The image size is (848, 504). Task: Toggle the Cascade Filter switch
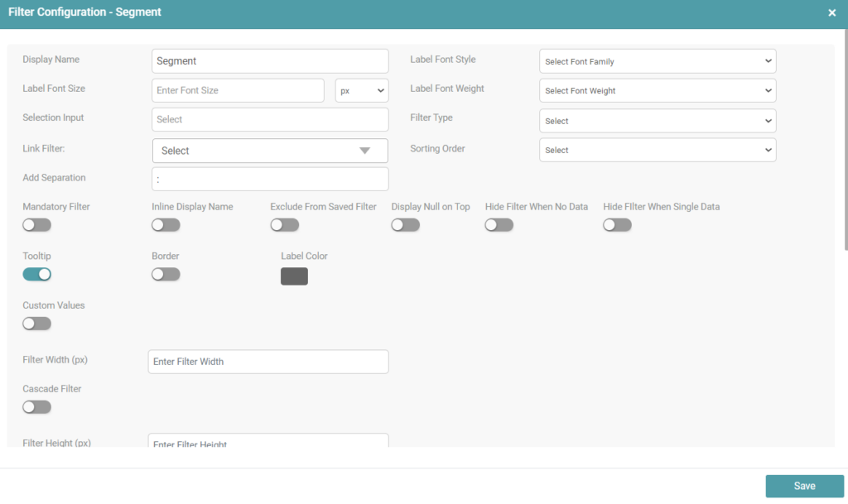click(36, 407)
